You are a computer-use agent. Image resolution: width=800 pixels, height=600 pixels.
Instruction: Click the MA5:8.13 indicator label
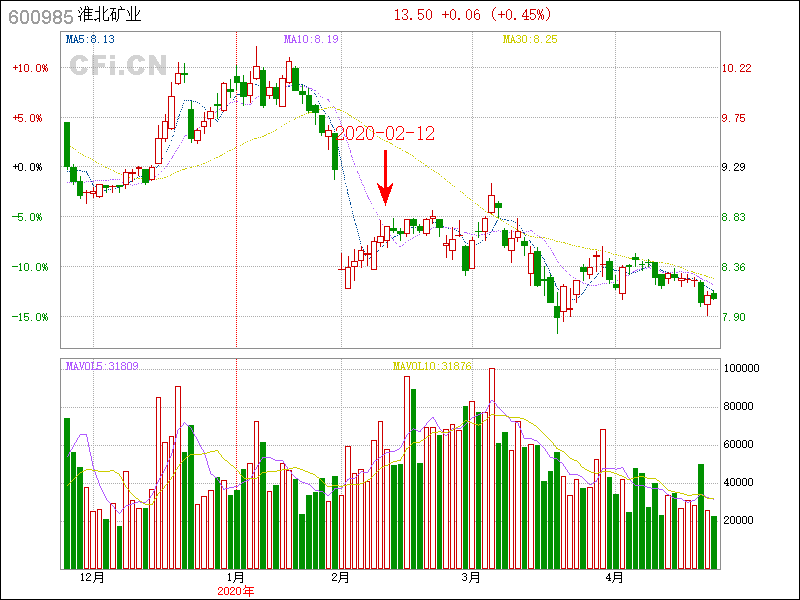coord(89,39)
